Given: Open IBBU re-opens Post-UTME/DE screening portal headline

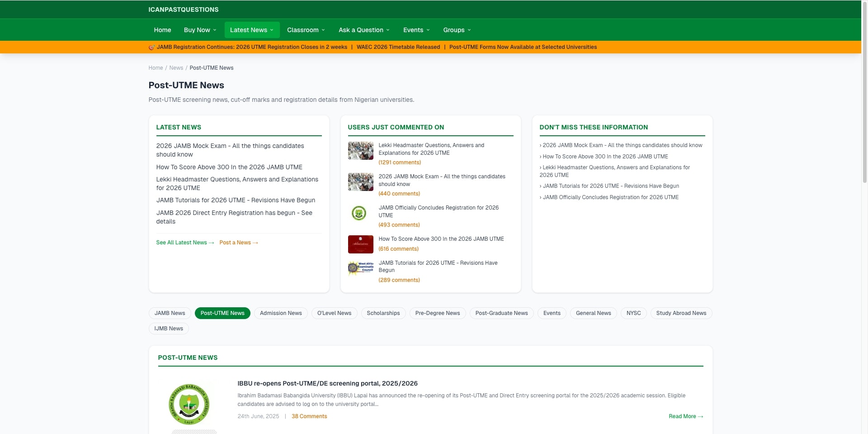Looking at the screenshot, I should (328, 383).
